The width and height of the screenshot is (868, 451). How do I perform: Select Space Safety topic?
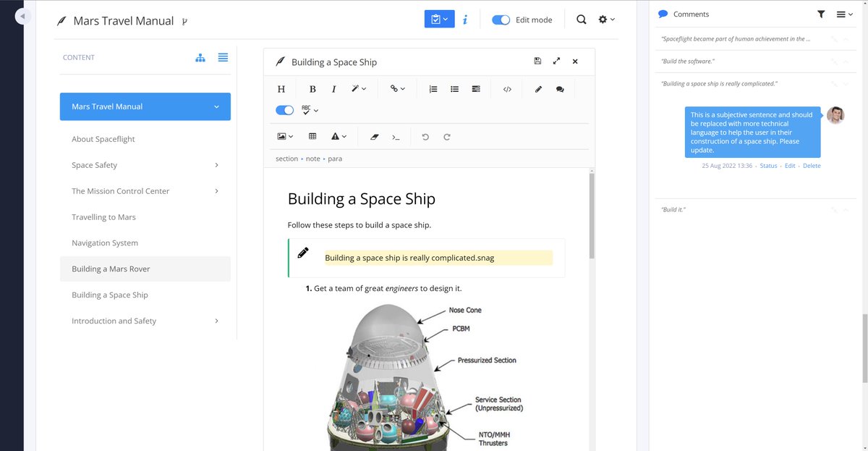point(94,165)
